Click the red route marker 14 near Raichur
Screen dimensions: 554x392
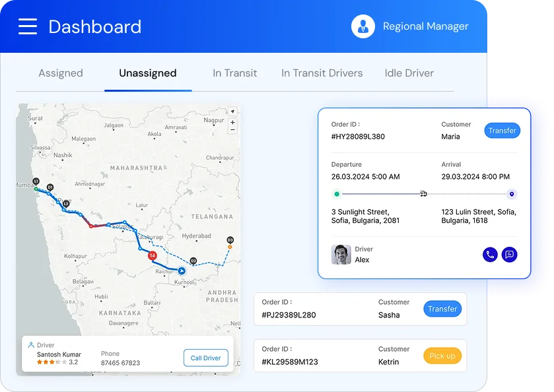(x=151, y=257)
